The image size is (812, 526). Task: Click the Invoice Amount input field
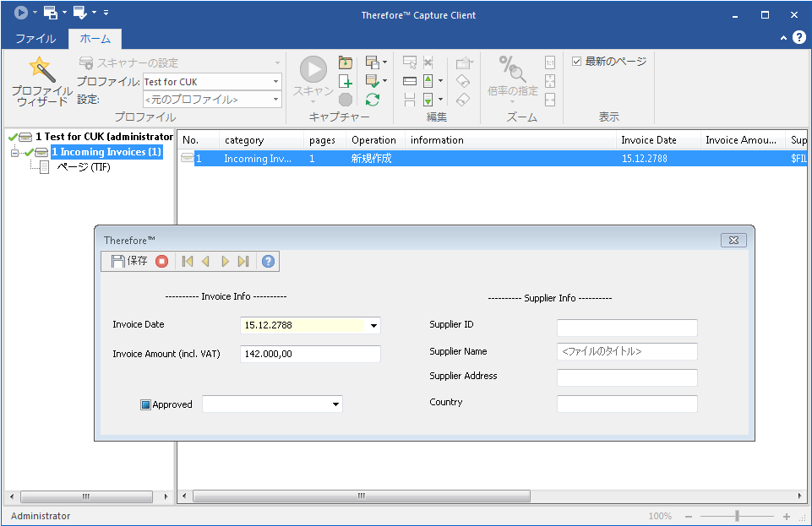point(310,354)
